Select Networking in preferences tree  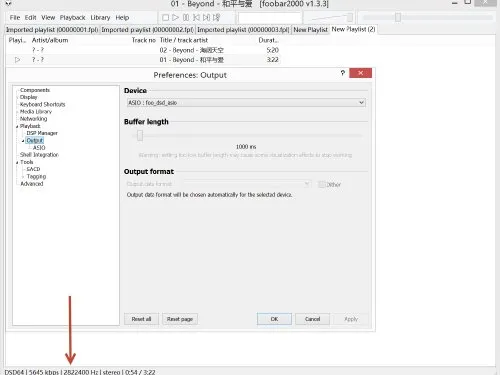33,119
